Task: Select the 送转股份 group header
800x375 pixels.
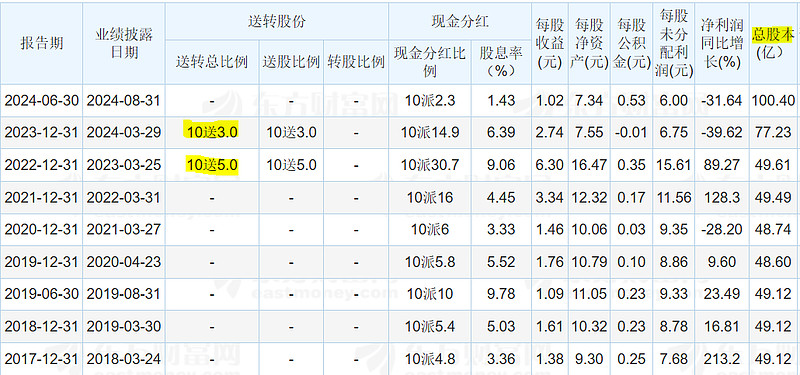Action: pos(277,20)
